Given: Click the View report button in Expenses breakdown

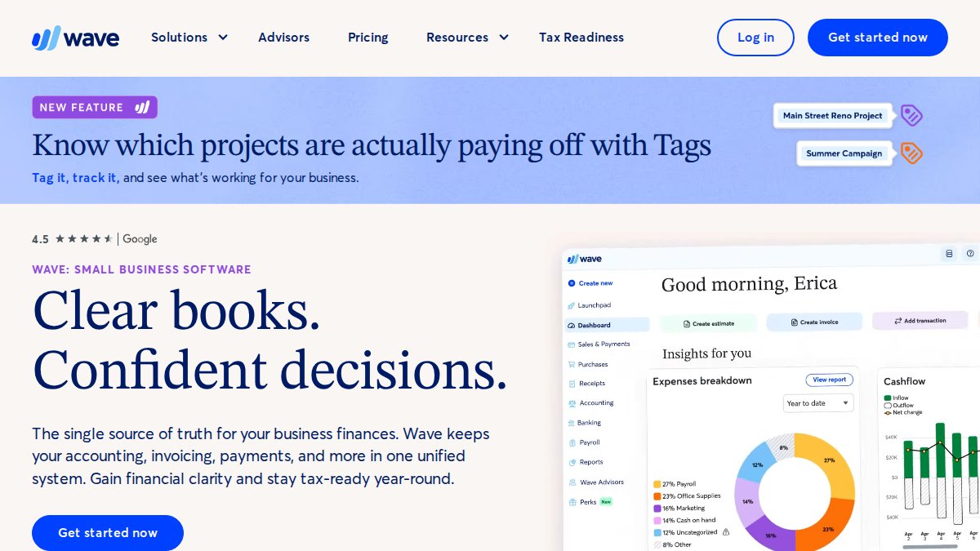Looking at the screenshot, I should (x=829, y=380).
